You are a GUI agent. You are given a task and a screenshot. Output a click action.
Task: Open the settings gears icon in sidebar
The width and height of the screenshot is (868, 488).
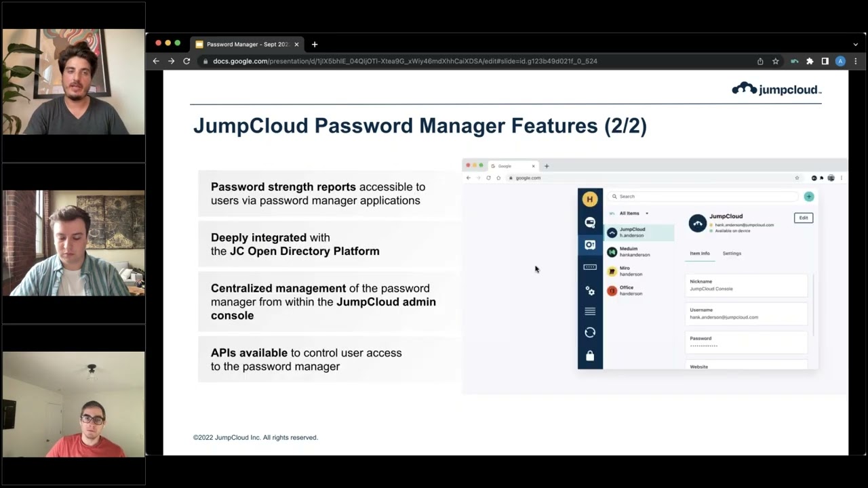coord(590,290)
